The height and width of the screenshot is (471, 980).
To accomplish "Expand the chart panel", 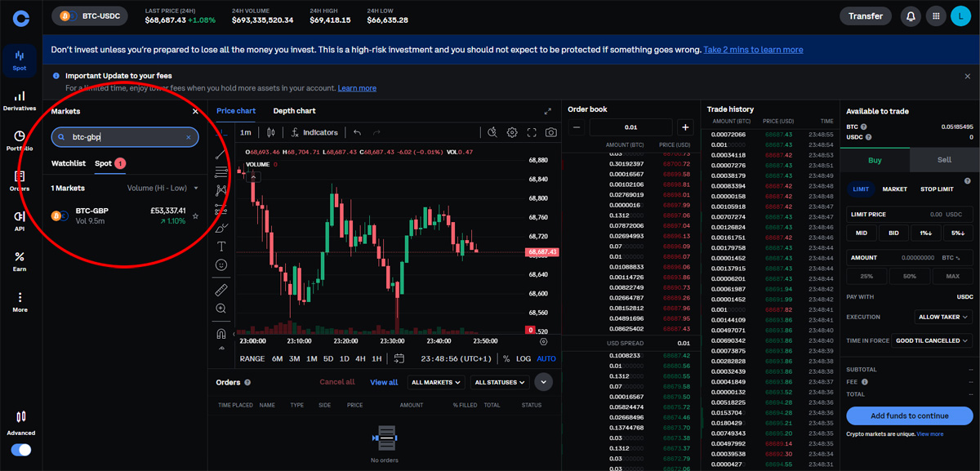I will tap(548, 111).
